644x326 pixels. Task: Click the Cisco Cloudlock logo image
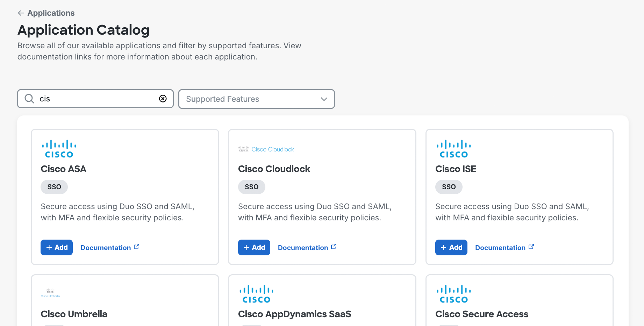pos(266,149)
